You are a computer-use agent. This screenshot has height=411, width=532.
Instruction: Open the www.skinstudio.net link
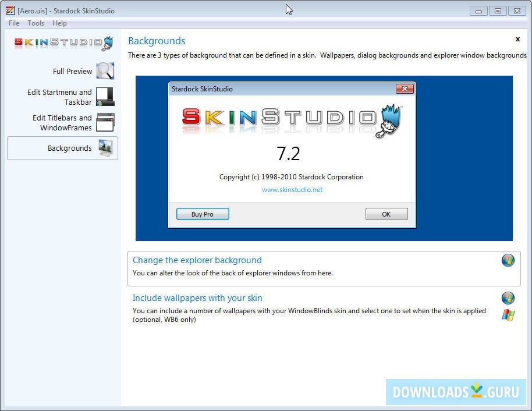(x=292, y=190)
